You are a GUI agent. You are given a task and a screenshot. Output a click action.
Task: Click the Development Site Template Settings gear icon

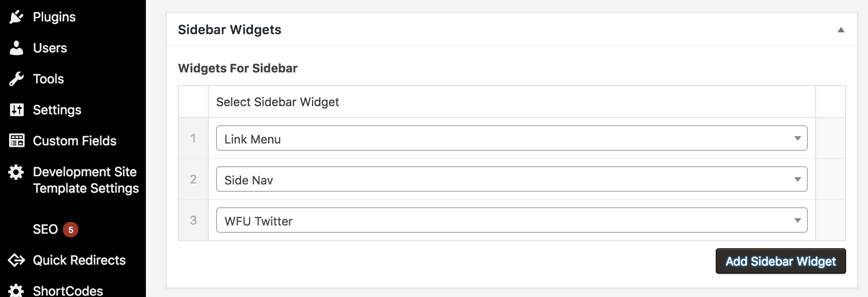coord(16,172)
